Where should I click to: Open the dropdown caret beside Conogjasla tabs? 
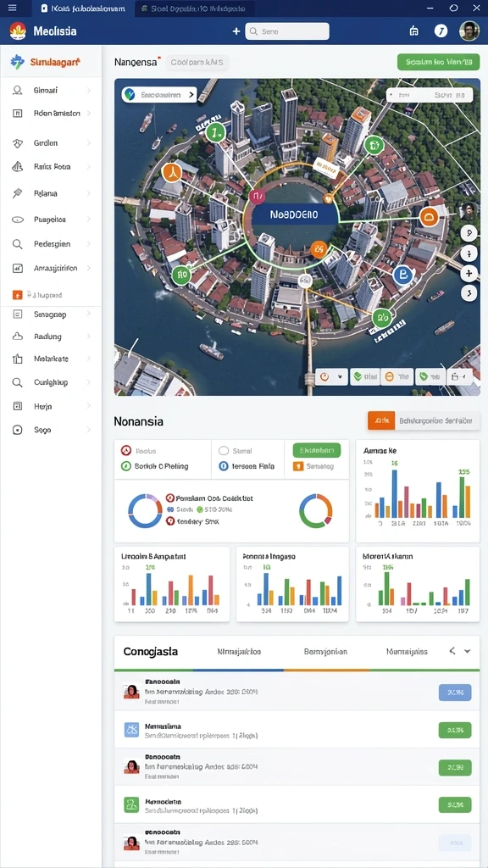[x=467, y=652]
